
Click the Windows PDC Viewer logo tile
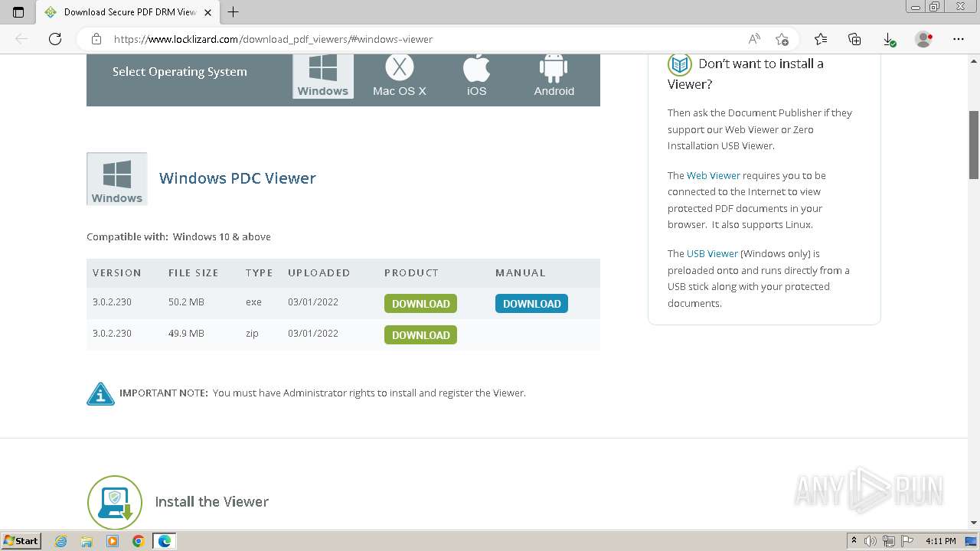point(116,179)
